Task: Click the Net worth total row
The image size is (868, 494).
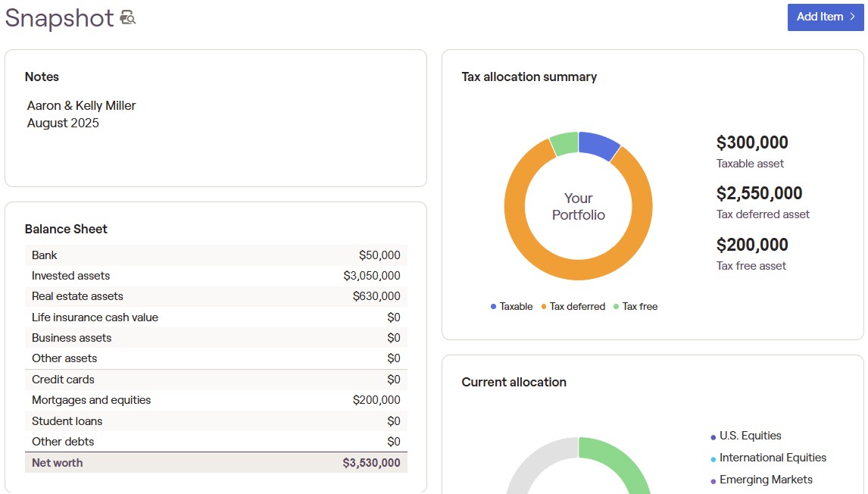Action: coord(216,463)
